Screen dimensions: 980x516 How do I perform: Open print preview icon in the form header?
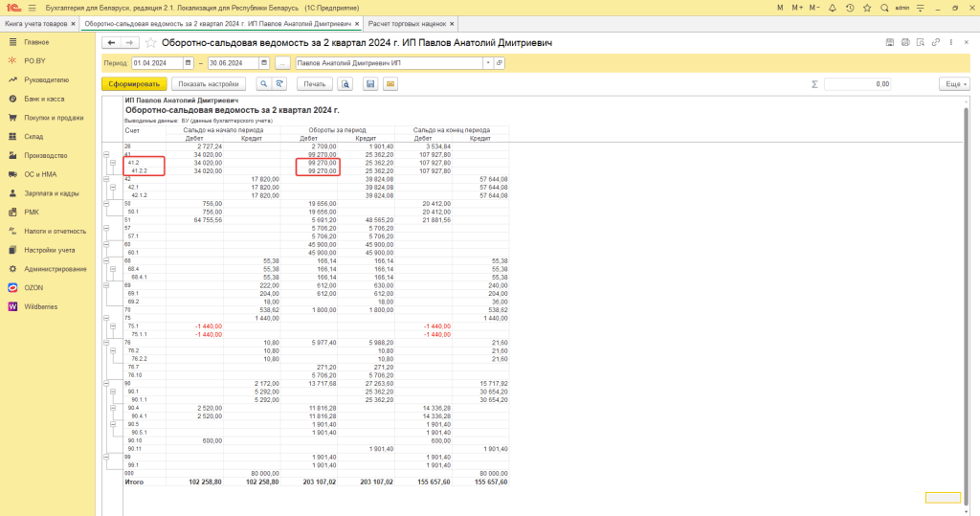point(920,42)
